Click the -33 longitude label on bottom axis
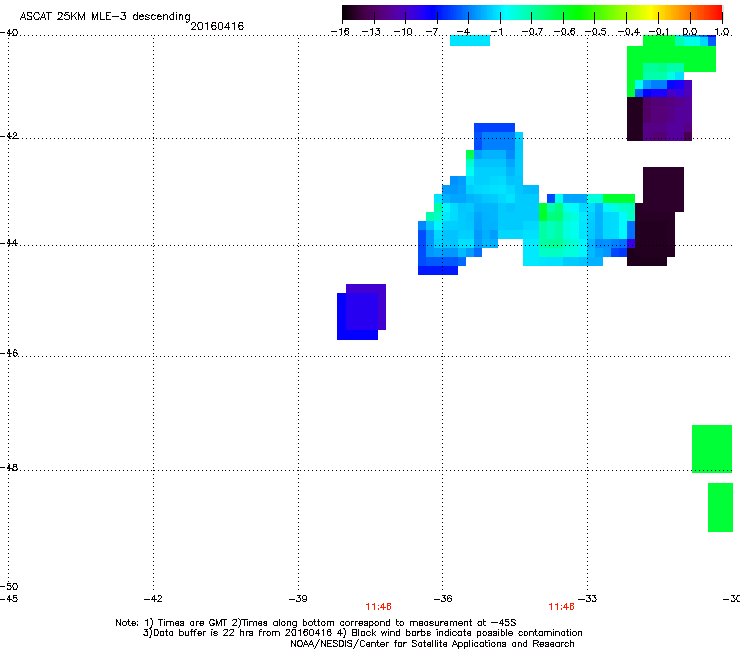The width and height of the screenshot is (740, 650). [588, 599]
